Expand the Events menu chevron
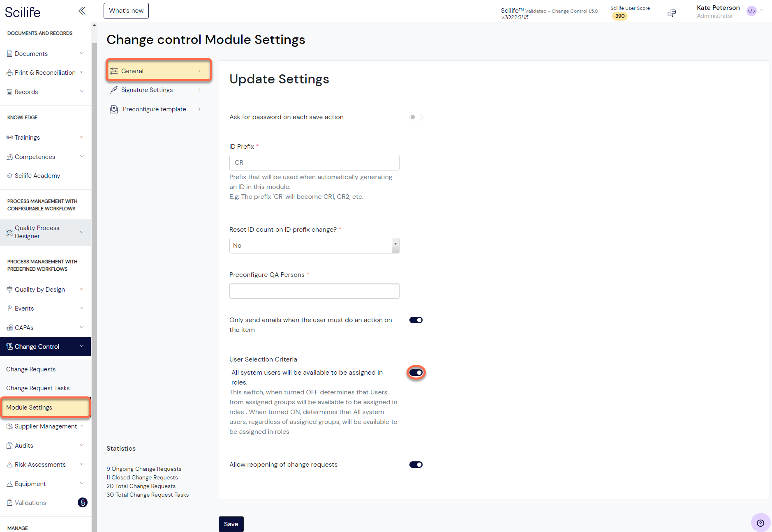This screenshot has height=532, width=772. pos(81,308)
